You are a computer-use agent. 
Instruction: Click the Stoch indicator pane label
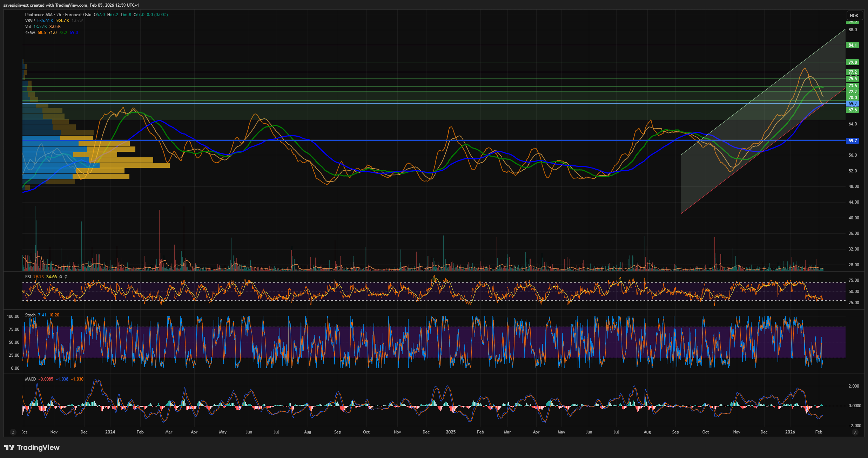click(x=30, y=315)
